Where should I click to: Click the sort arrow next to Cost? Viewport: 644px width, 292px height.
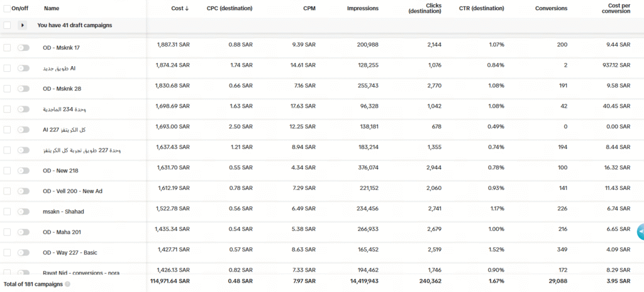(x=187, y=9)
